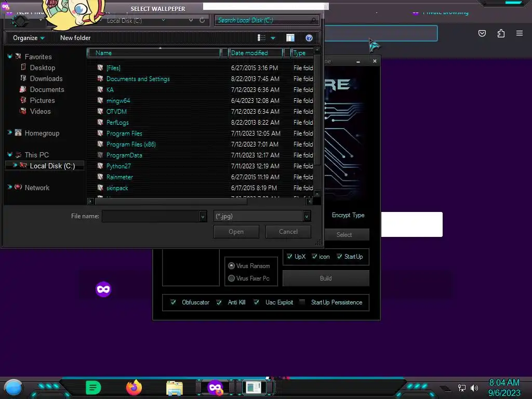
Task: Select Documents under Favorites
Action: (x=47, y=89)
